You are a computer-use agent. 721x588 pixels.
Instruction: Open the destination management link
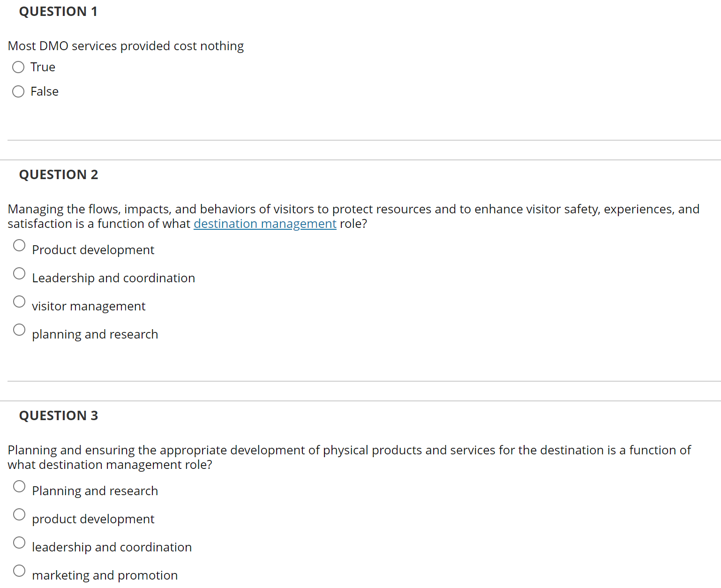click(x=265, y=224)
